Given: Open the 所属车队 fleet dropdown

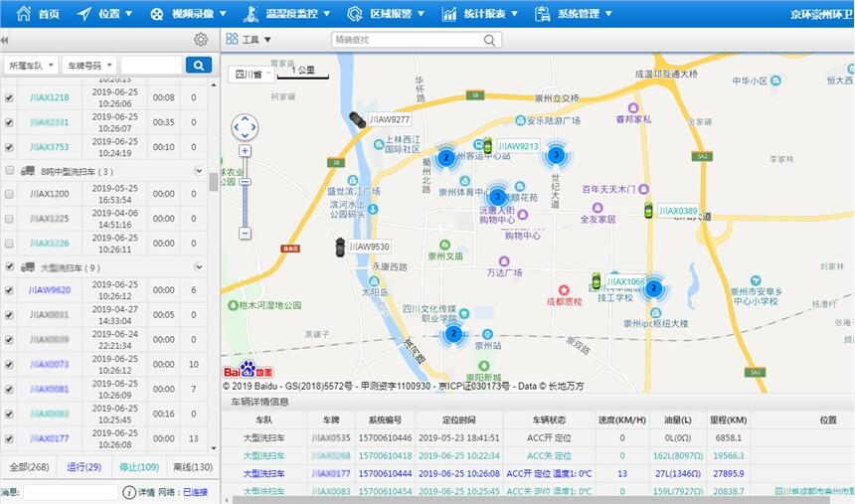Looking at the screenshot, I should pos(30,65).
